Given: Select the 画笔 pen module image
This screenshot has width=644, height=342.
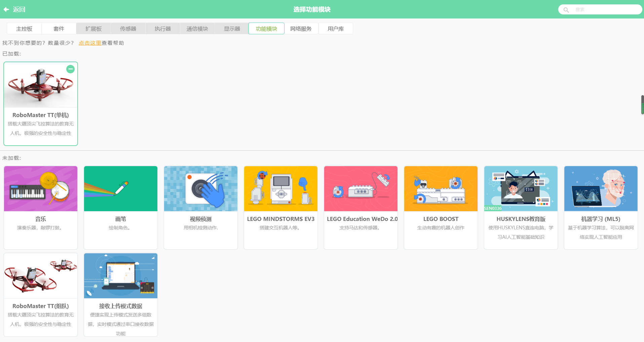Looking at the screenshot, I should [121, 189].
